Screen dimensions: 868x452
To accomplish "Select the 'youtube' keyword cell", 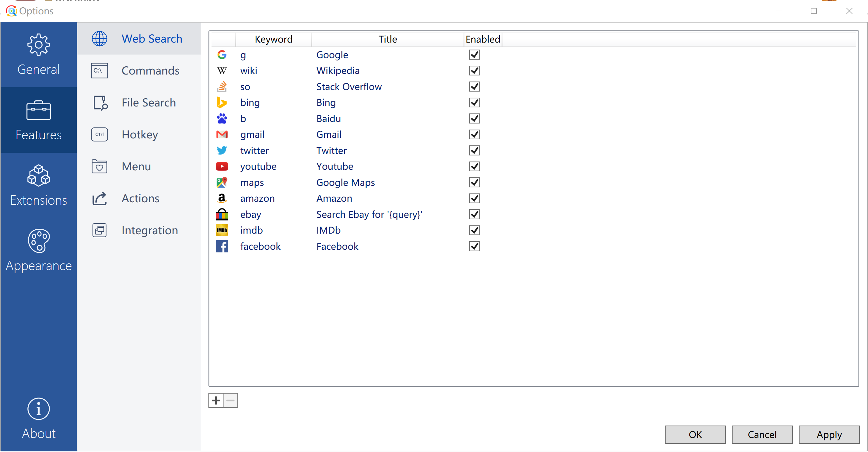I will 258,166.
